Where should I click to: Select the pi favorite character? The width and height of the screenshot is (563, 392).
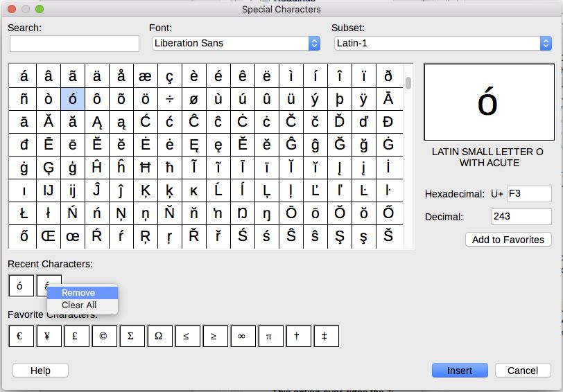click(x=270, y=337)
